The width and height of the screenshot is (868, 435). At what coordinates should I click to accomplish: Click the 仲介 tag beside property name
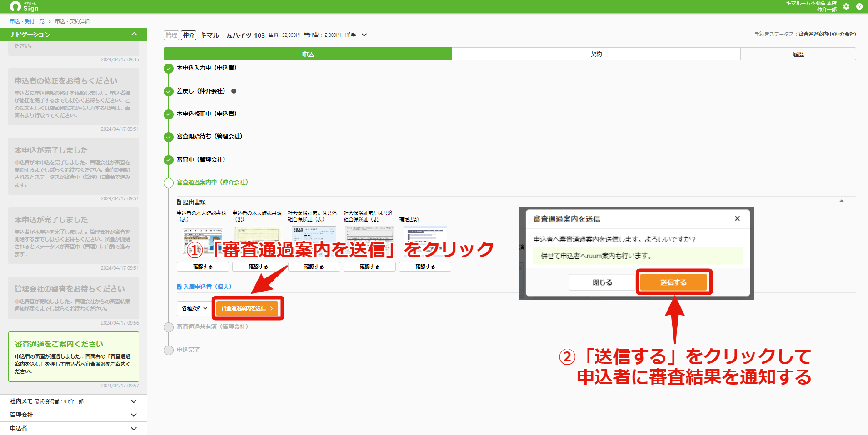pos(189,35)
